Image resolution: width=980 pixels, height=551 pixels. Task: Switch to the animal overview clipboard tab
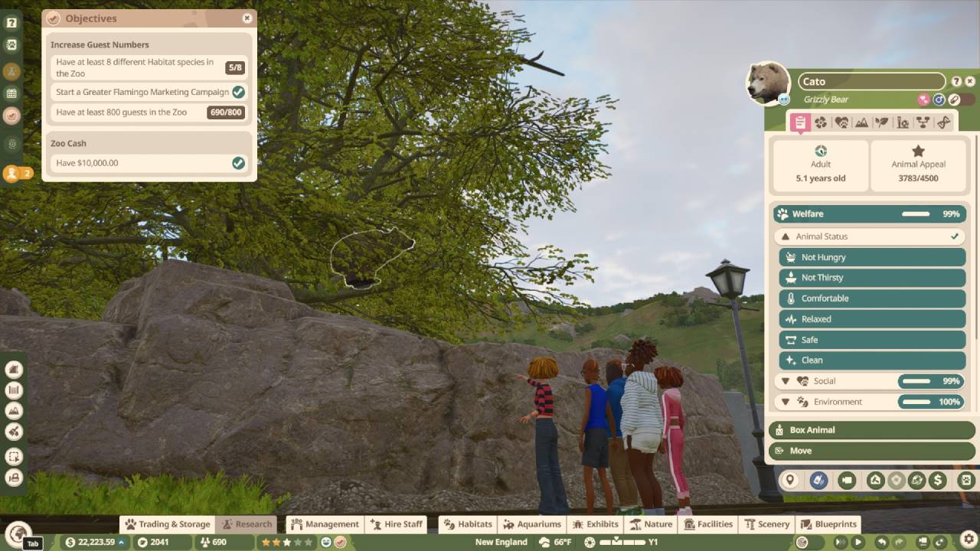pos(800,122)
